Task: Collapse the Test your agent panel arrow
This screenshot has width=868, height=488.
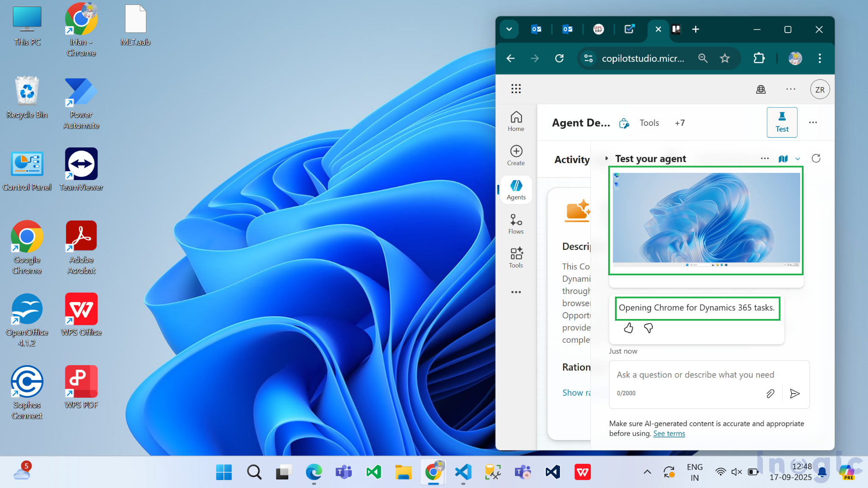Action: coord(606,158)
